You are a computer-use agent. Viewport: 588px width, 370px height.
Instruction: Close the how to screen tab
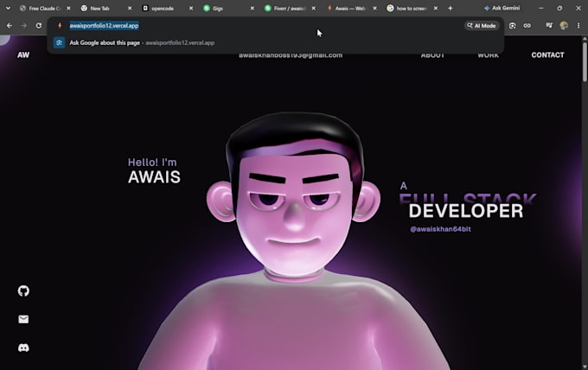436,8
